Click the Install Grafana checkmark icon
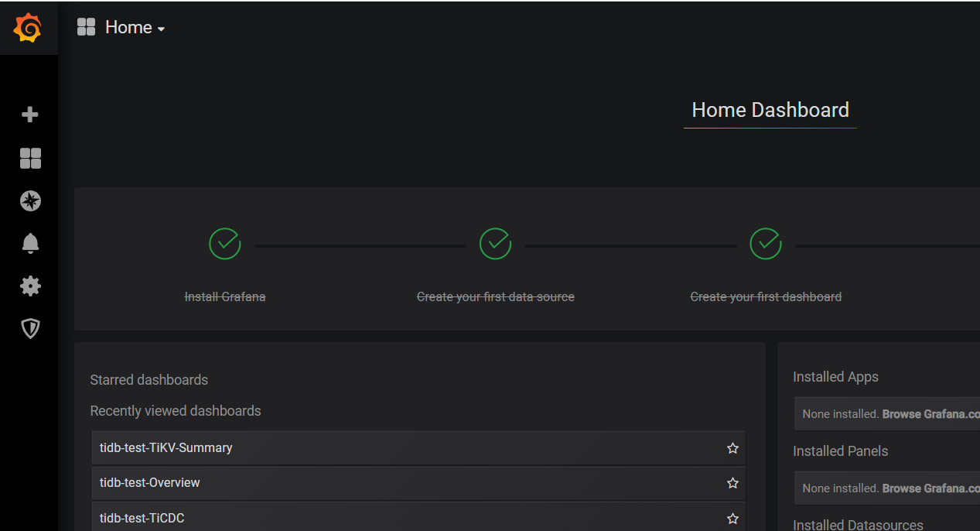This screenshot has height=531, width=980. coord(224,243)
